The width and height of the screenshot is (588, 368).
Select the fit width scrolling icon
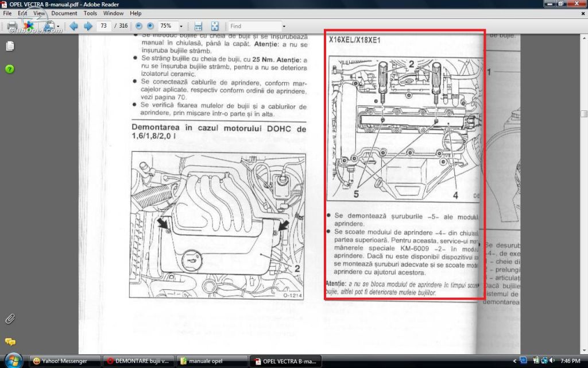tap(198, 26)
